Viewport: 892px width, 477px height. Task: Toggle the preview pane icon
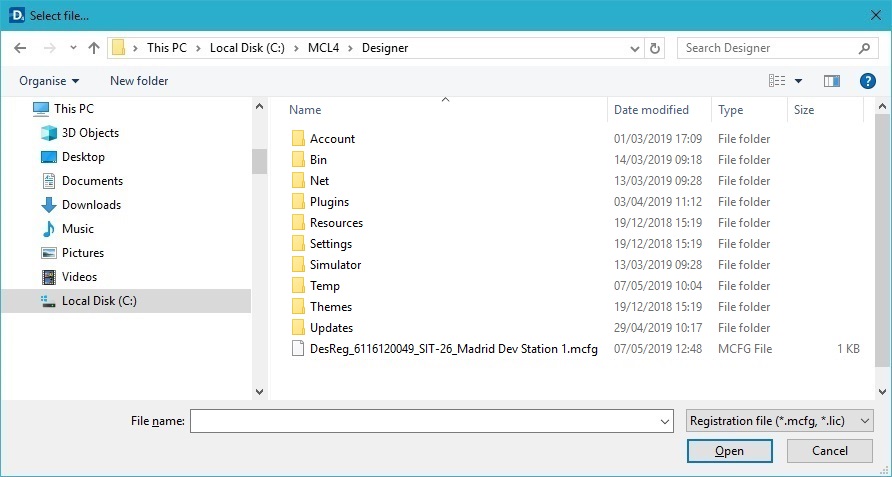point(831,81)
